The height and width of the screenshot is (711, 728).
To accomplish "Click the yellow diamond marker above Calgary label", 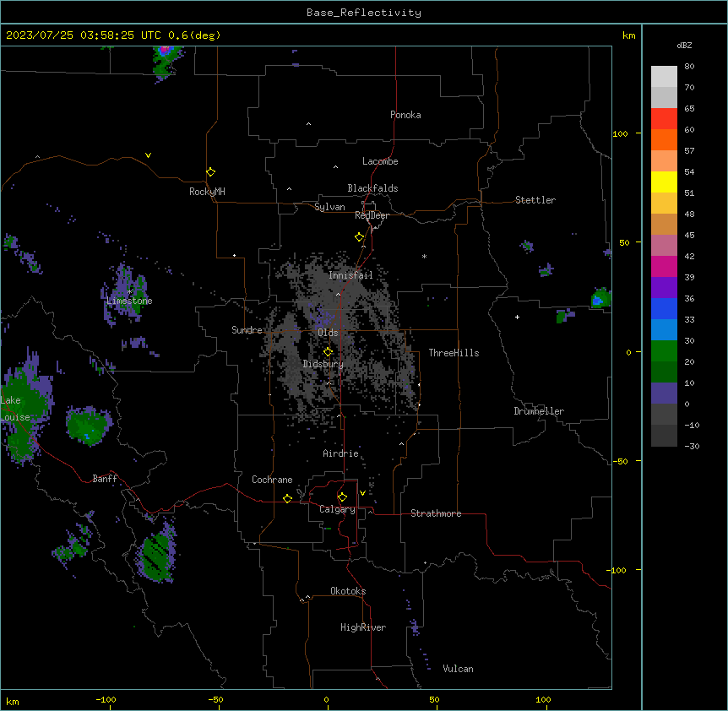I will 342,497.
